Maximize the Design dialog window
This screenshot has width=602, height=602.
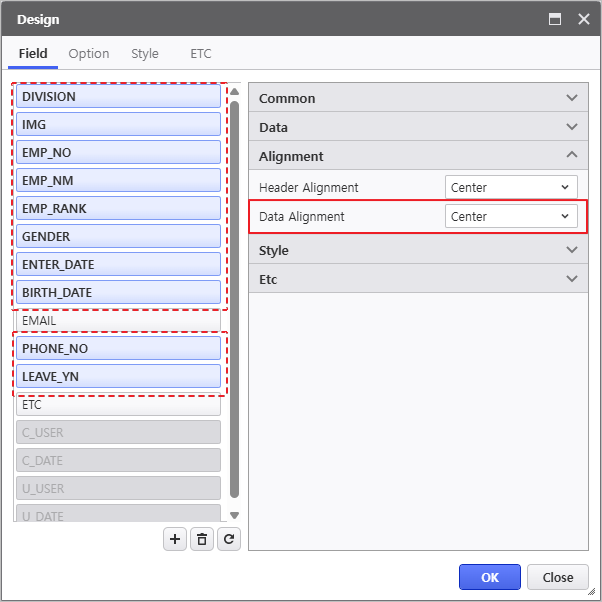[x=555, y=19]
